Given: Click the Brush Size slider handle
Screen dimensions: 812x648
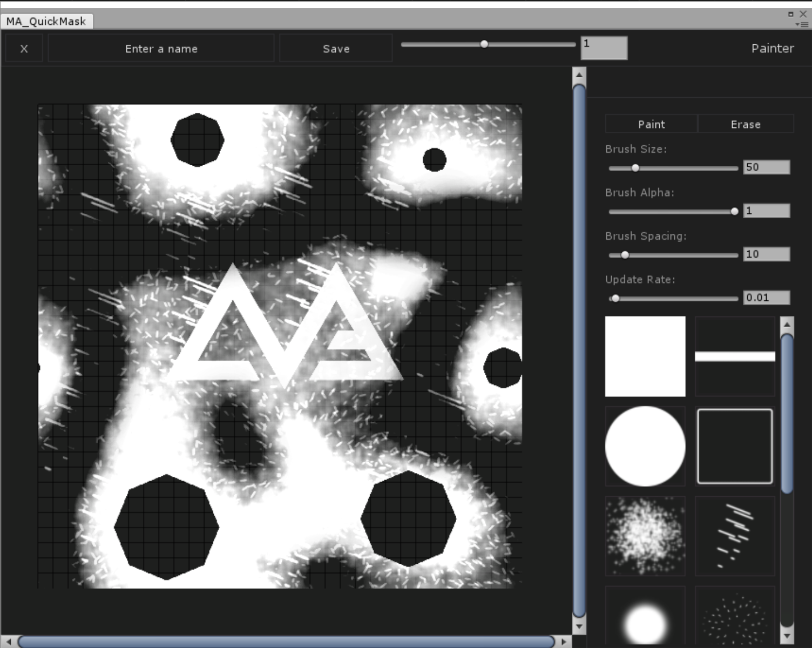Looking at the screenshot, I should pyautogui.click(x=635, y=168).
